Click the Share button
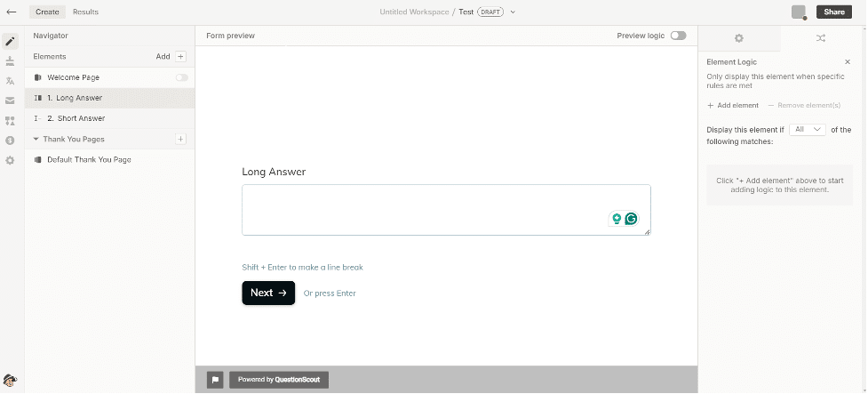This screenshot has width=868, height=394. 834,12
